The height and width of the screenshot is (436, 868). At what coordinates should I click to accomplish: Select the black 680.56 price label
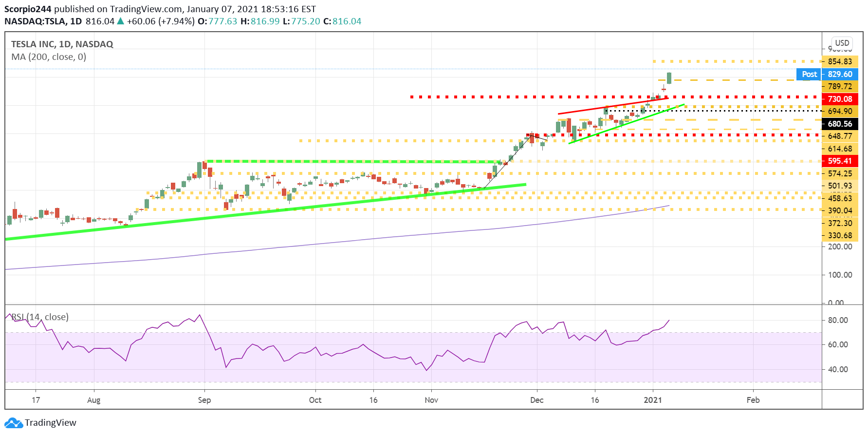[840, 124]
